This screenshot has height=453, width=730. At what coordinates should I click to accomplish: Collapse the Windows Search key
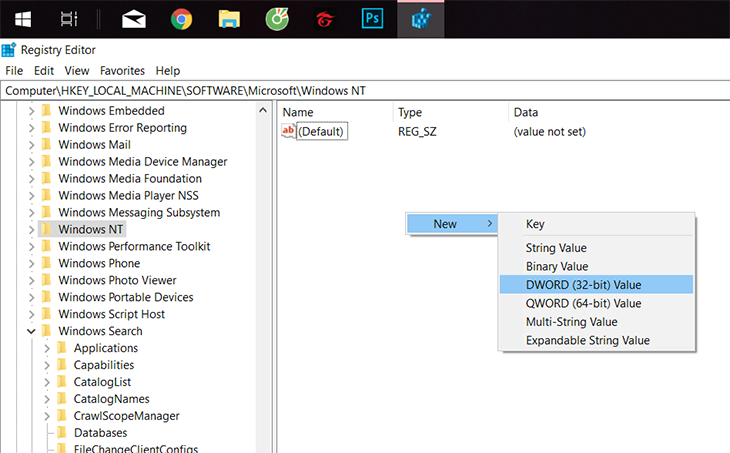31,331
